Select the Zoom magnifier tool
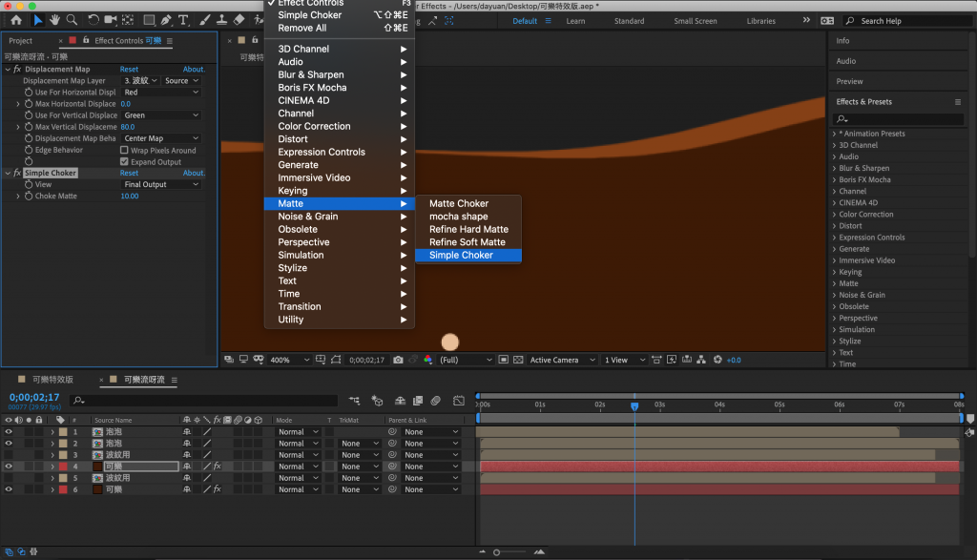Viewport: 977px width, 560px height. (x=73, y=20)
